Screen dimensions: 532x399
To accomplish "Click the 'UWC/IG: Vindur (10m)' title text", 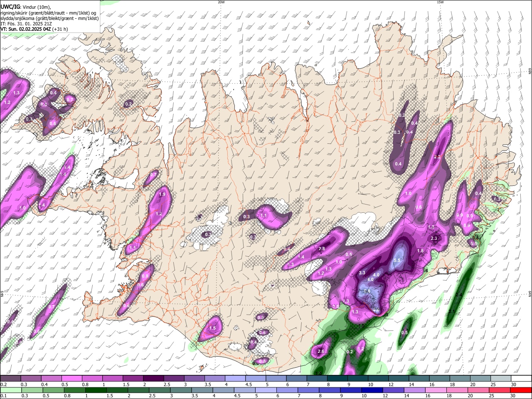I will click(x=25, y=7).
